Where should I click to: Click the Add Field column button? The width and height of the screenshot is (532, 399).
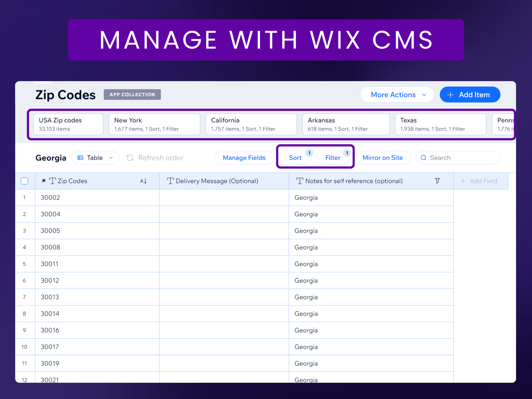pos(481,181)
